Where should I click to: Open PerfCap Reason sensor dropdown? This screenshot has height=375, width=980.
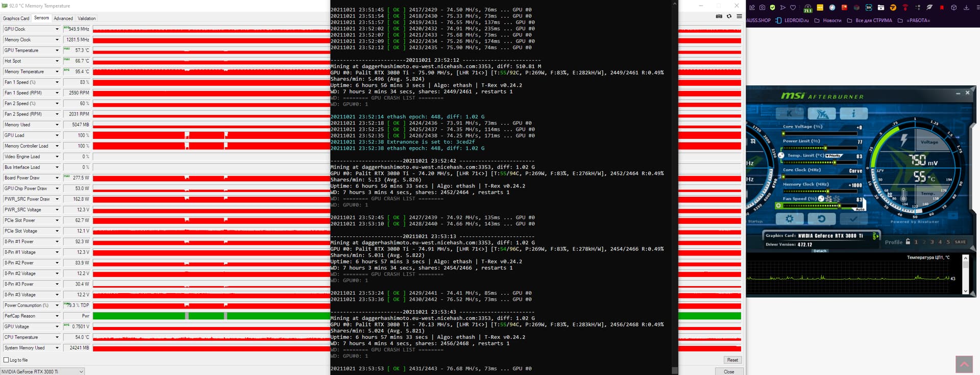tap(57, 316)
